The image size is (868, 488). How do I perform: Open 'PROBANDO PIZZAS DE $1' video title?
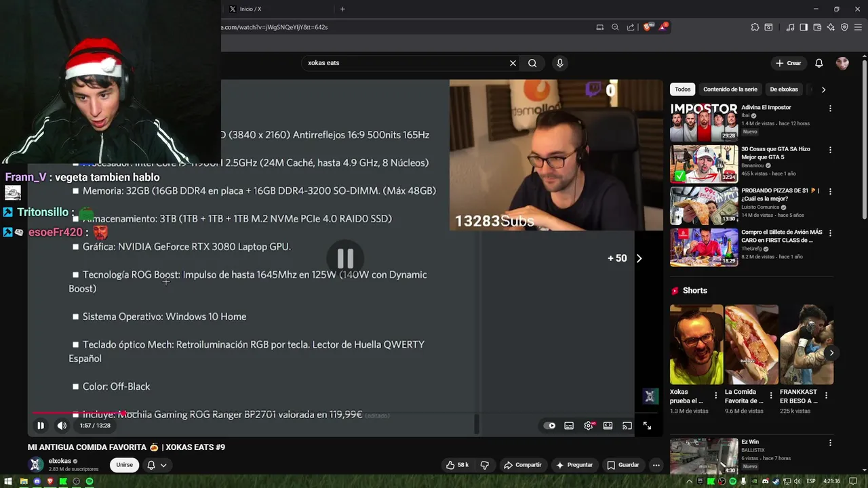(x=782, y=195)
